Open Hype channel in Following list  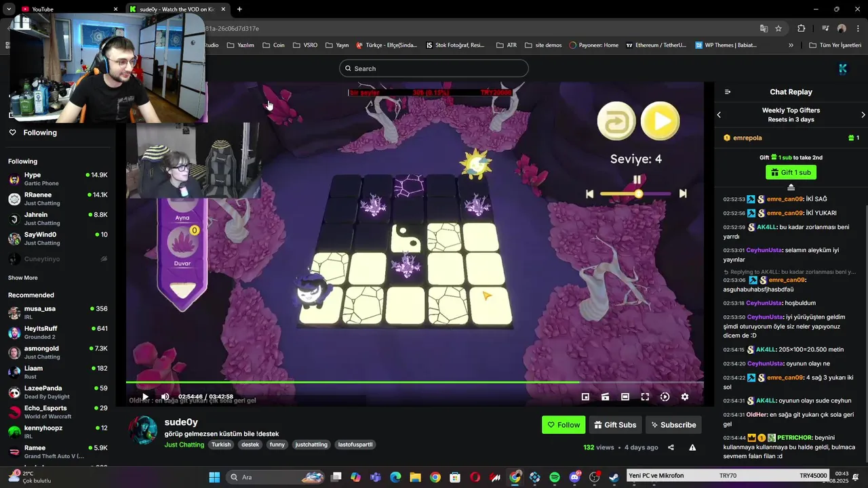pos(58,179)
